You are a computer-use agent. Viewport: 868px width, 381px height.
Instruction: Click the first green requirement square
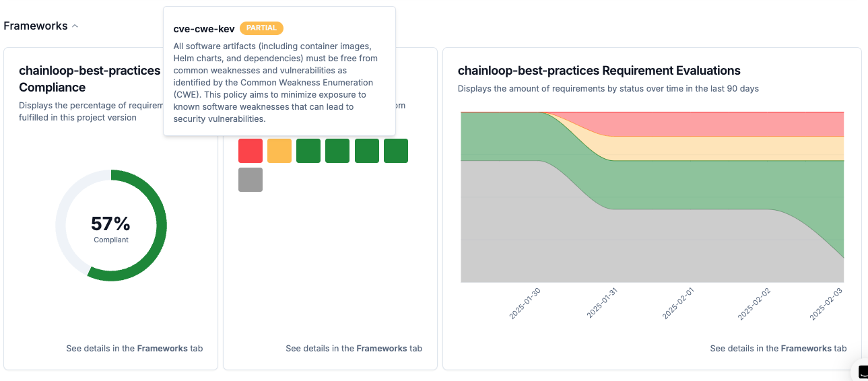pos(308,151)
